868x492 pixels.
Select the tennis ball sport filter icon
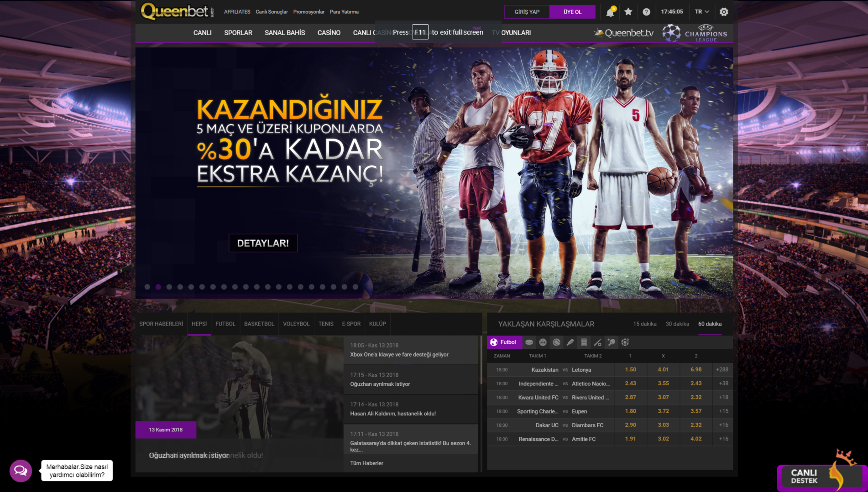click(556, 342)
